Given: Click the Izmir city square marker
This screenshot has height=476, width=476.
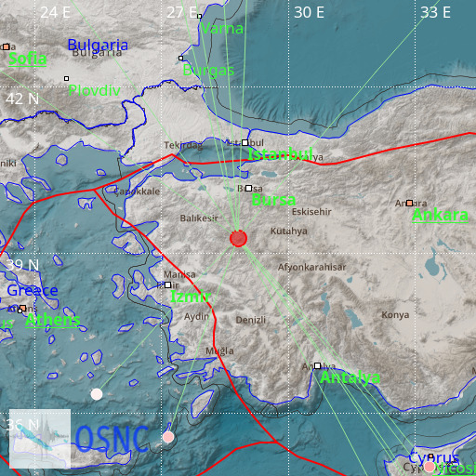Looking at the screenshot, I should point(167,284).
